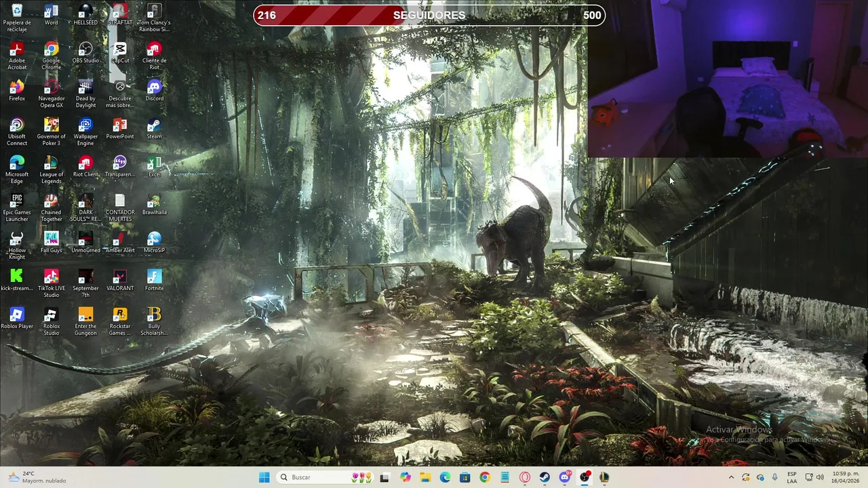Screen dimensions: 868x488
Task: Select the TikTok LIVE Studio shortcut
Action: (x=51, y=283)
